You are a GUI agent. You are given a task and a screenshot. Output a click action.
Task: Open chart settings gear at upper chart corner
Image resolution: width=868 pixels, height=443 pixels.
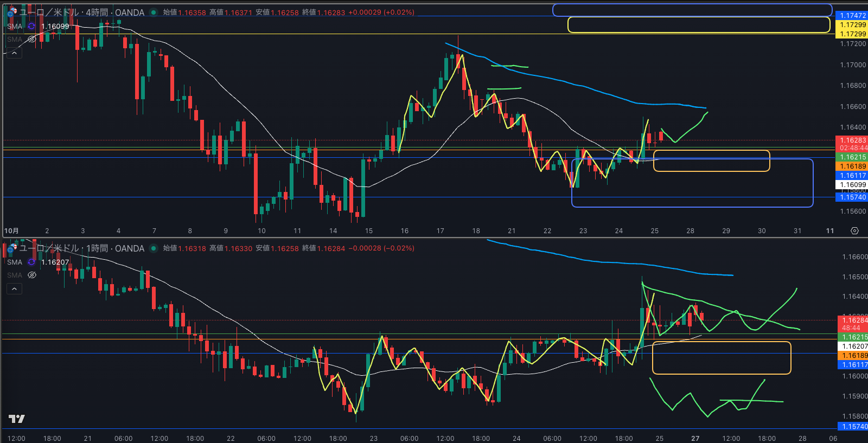point(854,231)
